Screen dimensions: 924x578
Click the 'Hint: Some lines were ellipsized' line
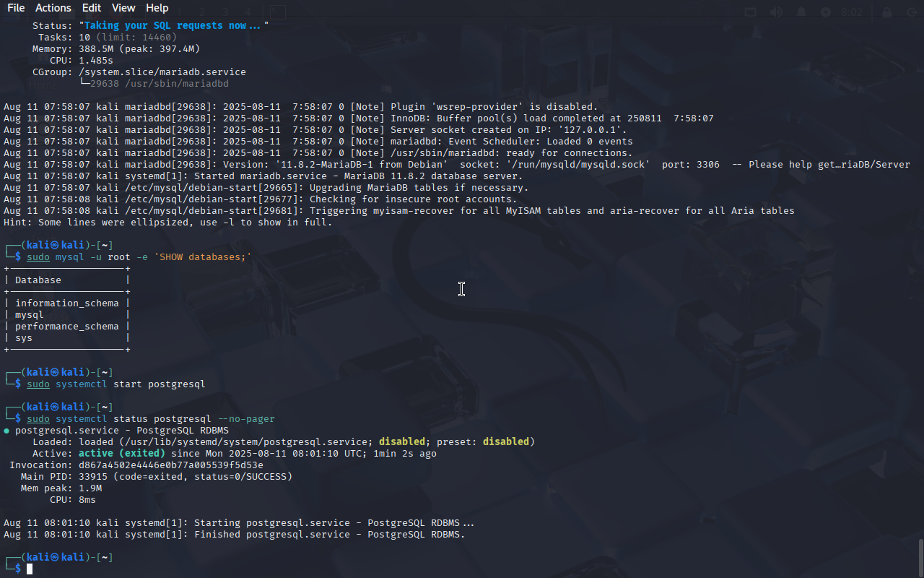click(168, 222)
